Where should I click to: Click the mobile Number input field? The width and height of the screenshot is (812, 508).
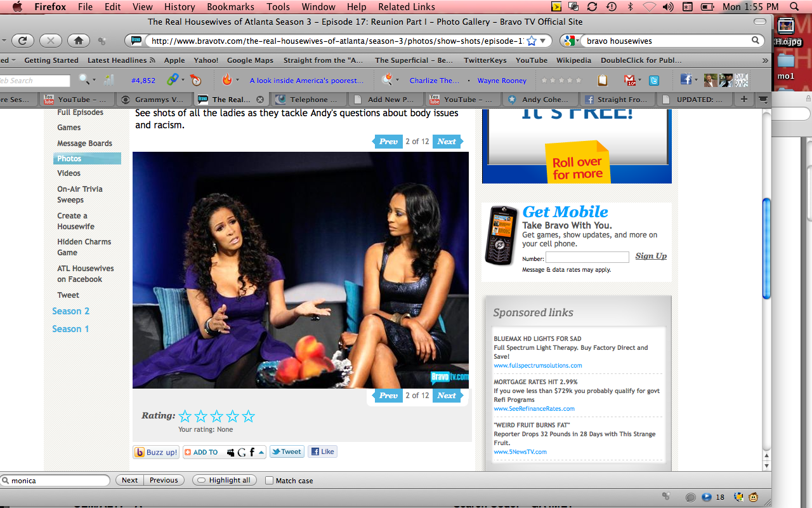pyautogui.click(x=587, y=258)
